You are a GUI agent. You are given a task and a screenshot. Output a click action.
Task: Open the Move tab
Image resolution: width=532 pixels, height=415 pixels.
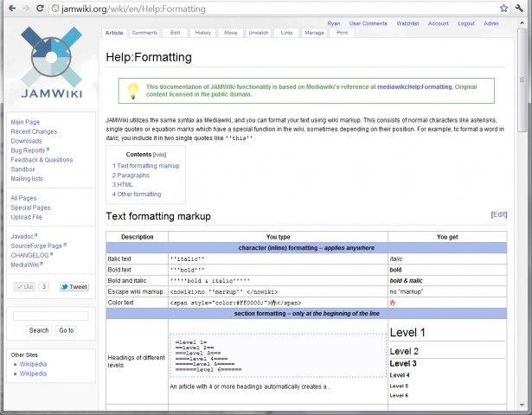tap(230, 33)
